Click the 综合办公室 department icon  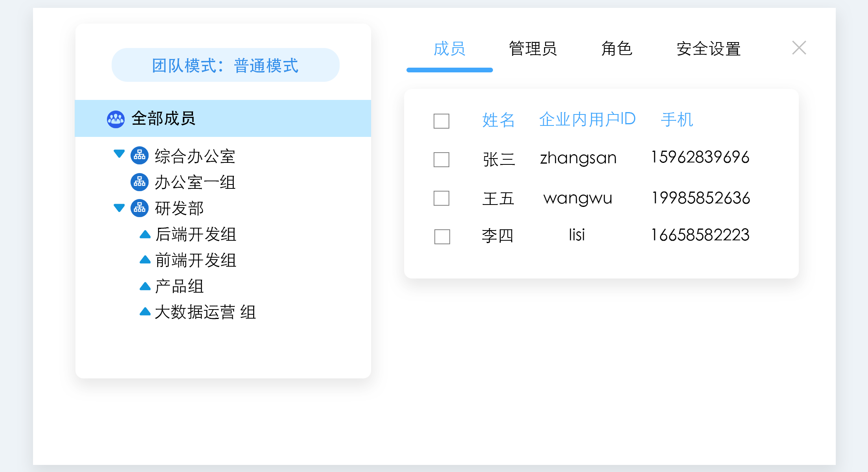140,156
